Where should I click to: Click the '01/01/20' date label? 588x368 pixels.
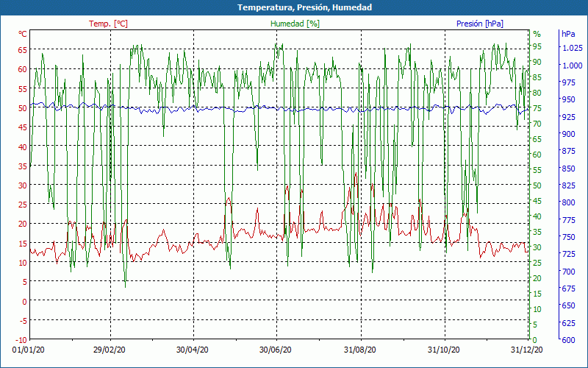point(29,350)
